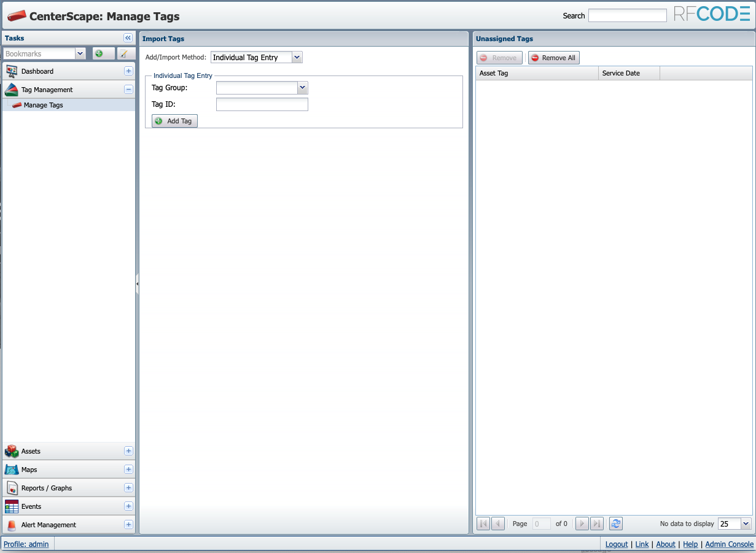Go to last page of Unassigned Tags
This screenshot has width=756, height=553.
click(596, 524)
